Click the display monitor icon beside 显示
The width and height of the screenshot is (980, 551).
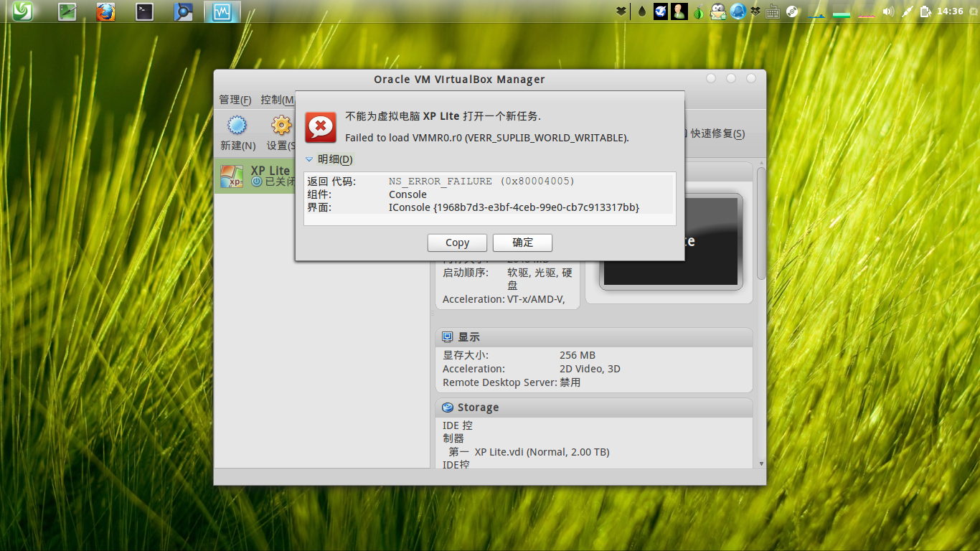point(448,337)
